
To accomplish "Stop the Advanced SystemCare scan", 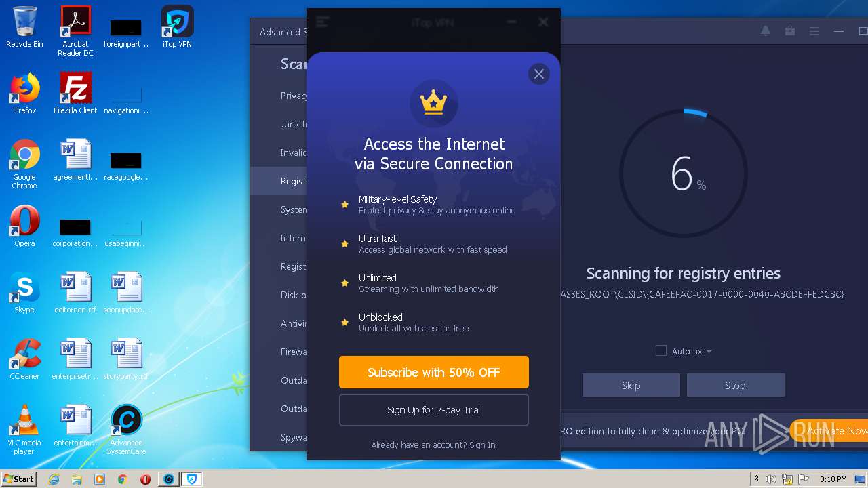I will pyautogui.click(x=735, y=385).
